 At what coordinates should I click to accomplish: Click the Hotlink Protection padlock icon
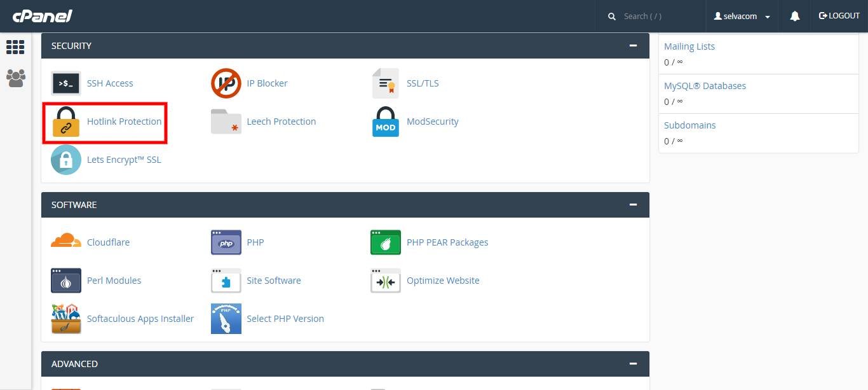[x=66, y=122]
